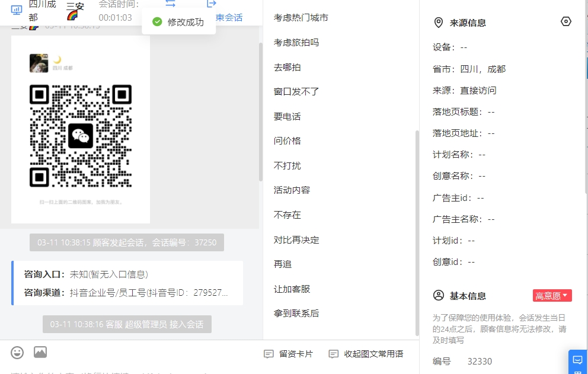This screenshot has height=374, width=588.
Task: Click the 广告主名称 row
Action: pyautogui.click(x=464, y=219)
